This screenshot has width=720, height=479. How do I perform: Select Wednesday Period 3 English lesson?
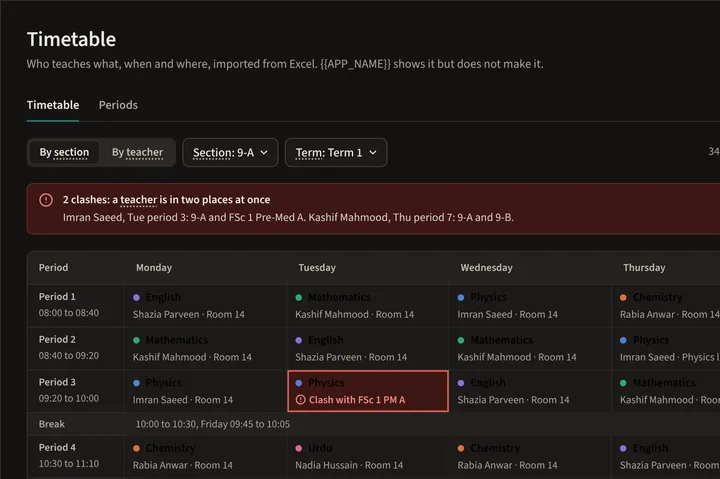[x=530, y=391]
